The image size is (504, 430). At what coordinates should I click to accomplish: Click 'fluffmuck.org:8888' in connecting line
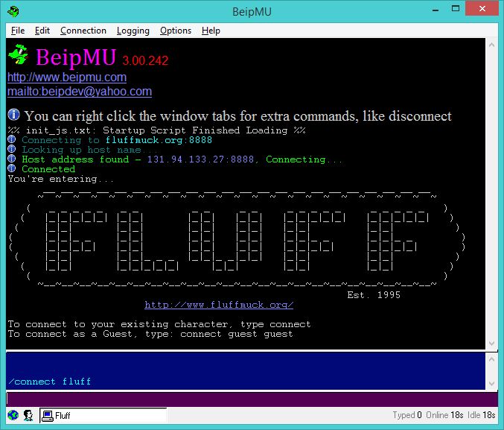pyautogui.click(x=159, y=140)
